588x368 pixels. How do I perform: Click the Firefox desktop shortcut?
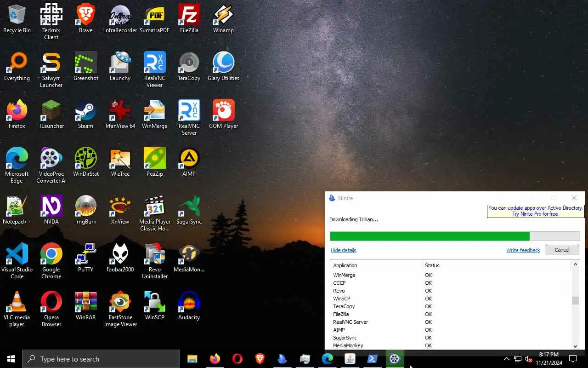point(17,115)
